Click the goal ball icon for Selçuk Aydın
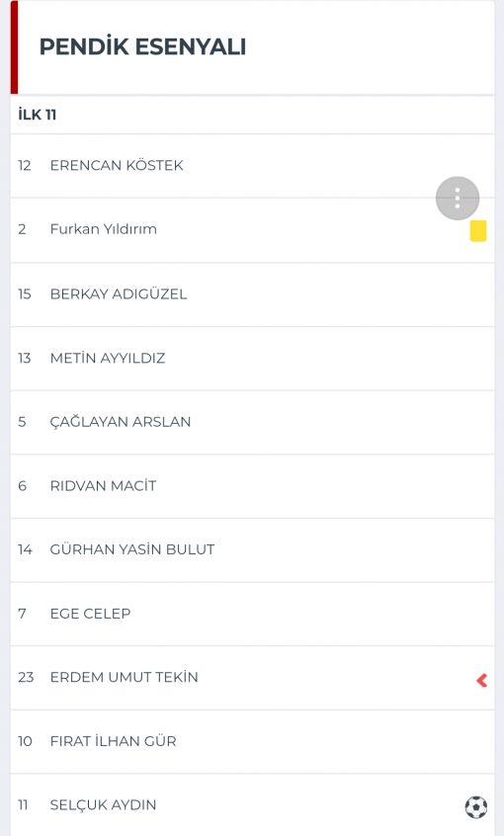The height and width of the screenshot is (836, 504). point(475,806)
